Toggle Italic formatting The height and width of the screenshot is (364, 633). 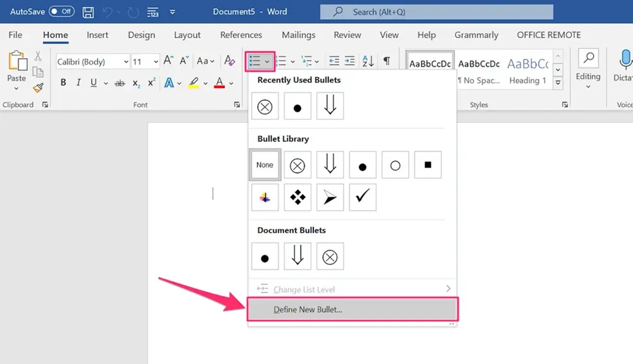(x=79, y=83)
